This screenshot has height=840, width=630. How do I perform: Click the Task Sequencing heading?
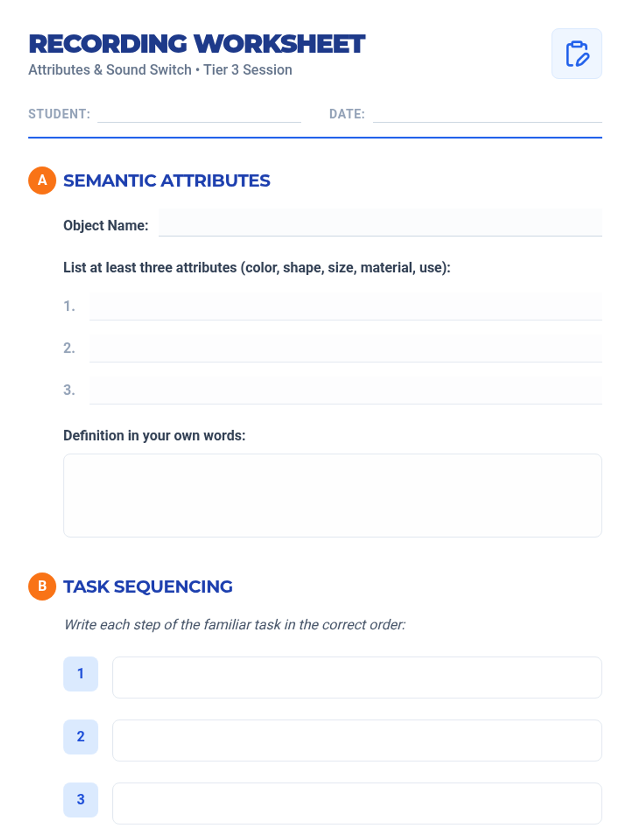(x=148, y=586)
